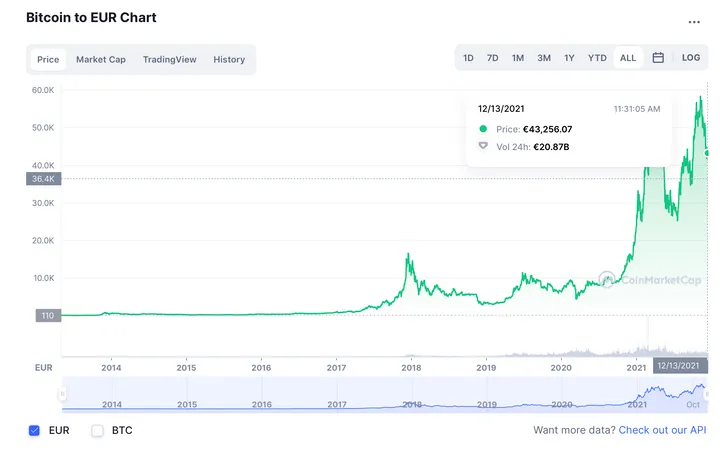Enable the BTC currency checkbox

pos(98,430)
